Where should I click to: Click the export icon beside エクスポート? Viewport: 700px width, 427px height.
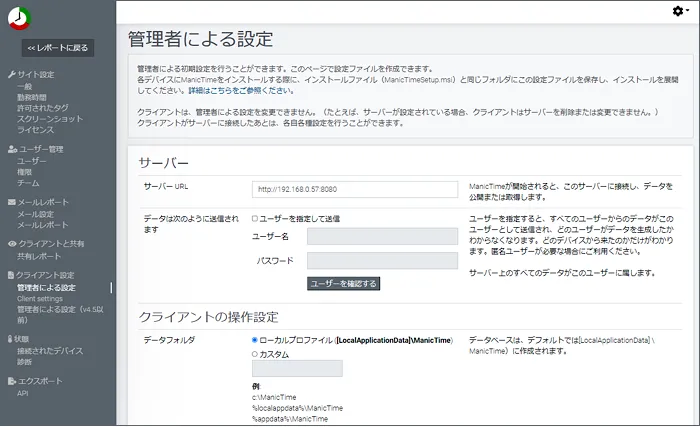12,381
